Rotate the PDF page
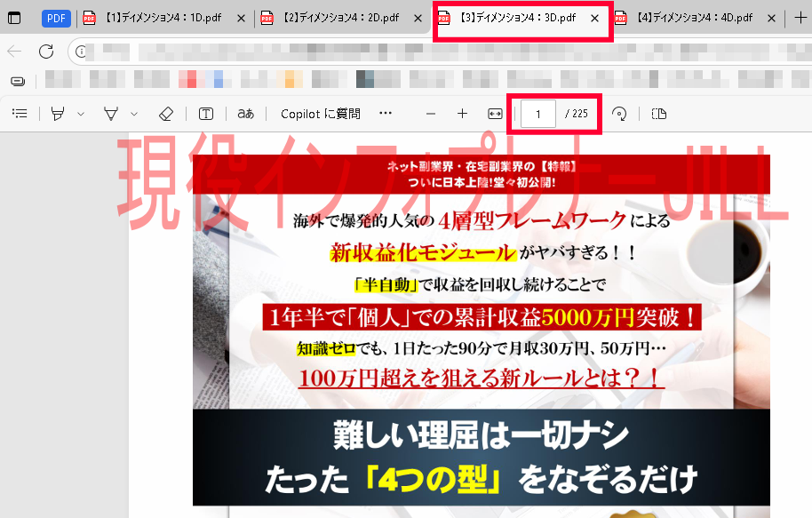The image size is (812, 518). coord(620,114)
